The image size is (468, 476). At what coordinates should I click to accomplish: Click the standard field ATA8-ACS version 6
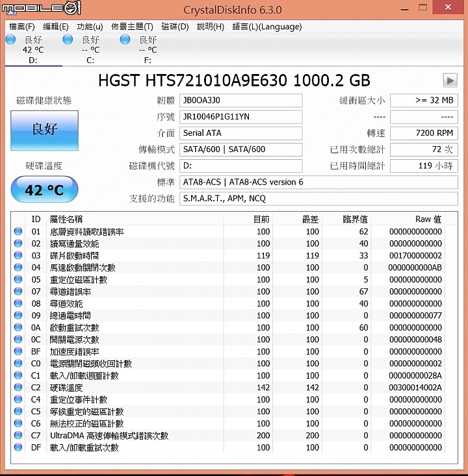coord(318,182)
